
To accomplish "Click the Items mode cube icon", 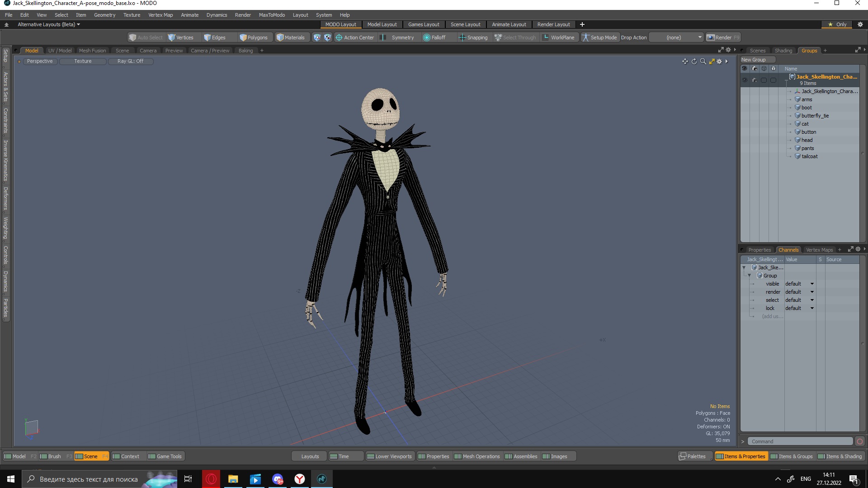I will point(317,38).
